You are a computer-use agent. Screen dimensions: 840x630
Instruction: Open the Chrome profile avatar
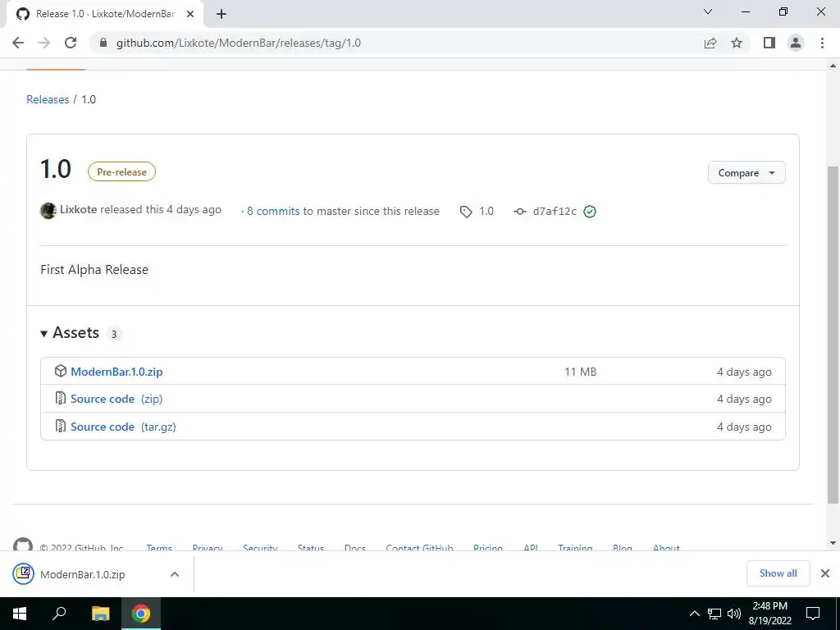(796, 43)
